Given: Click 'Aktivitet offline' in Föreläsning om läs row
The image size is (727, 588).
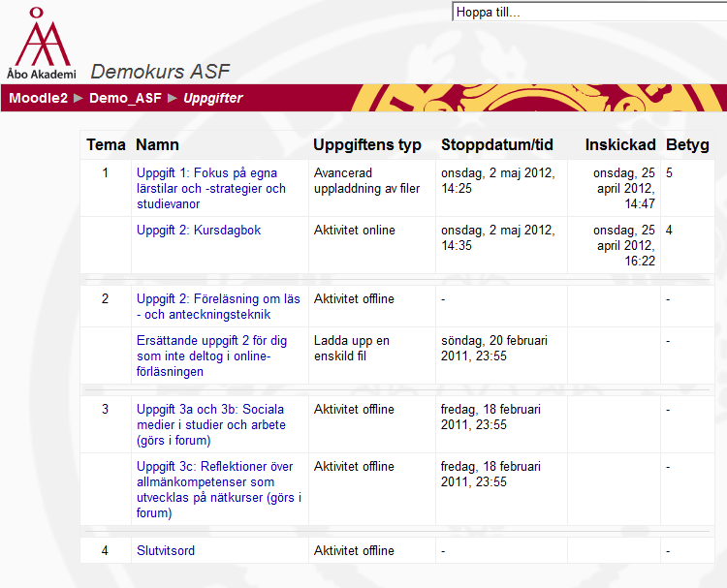Looking at the screenshot, I should pyautogui.click(x=354, y=299).
